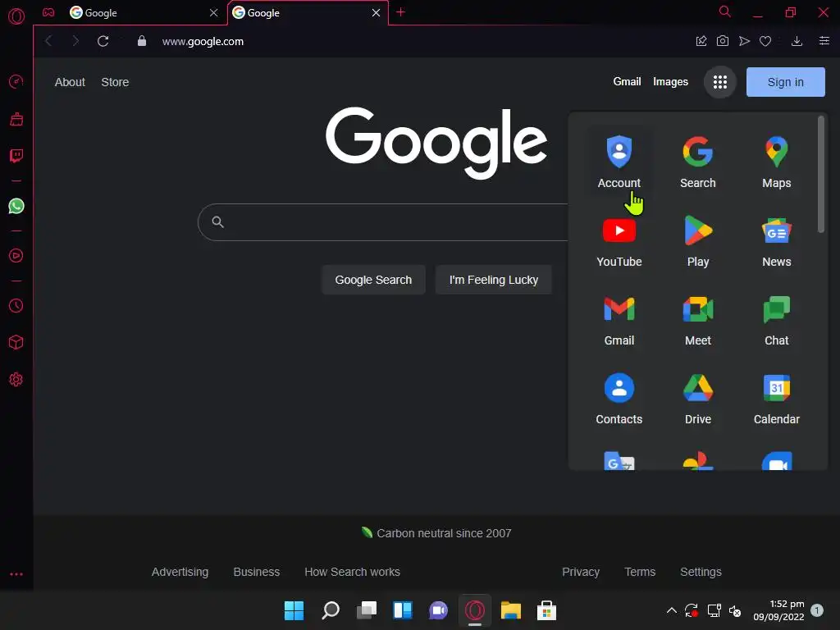840x630 pixels.
Task: Open Advertising footer link
Action: (180, 572)
